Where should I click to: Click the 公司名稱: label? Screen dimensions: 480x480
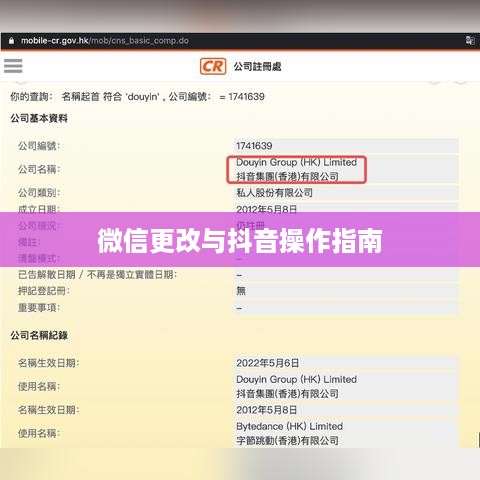point(39,169)
